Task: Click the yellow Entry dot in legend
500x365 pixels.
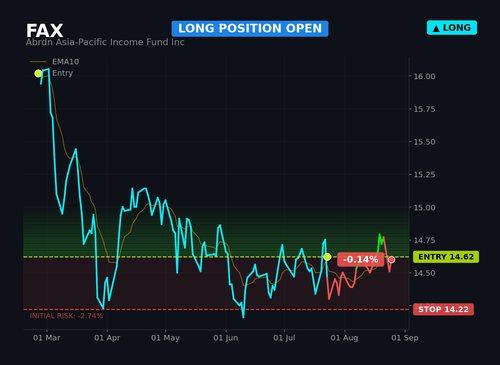Action: coord(38,73)
